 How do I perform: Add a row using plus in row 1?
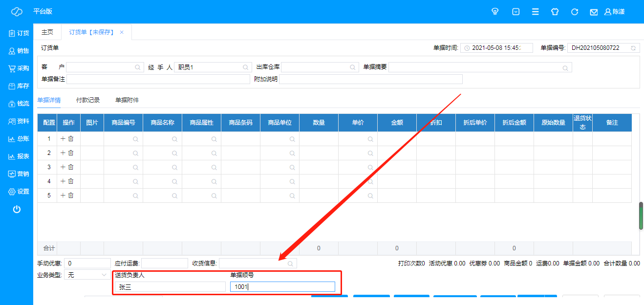pyautogui.click(x=63, y=139)
